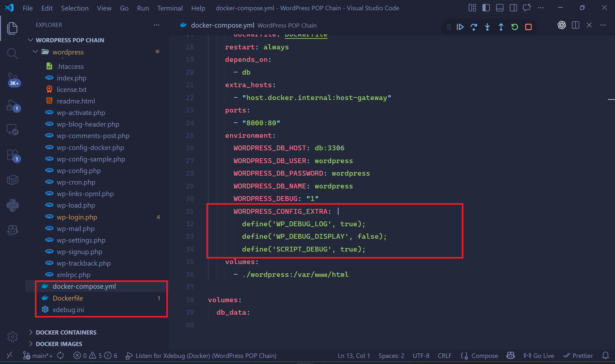Open the Go menu
This screenshot has width=615, height=364.
[124, 8]
